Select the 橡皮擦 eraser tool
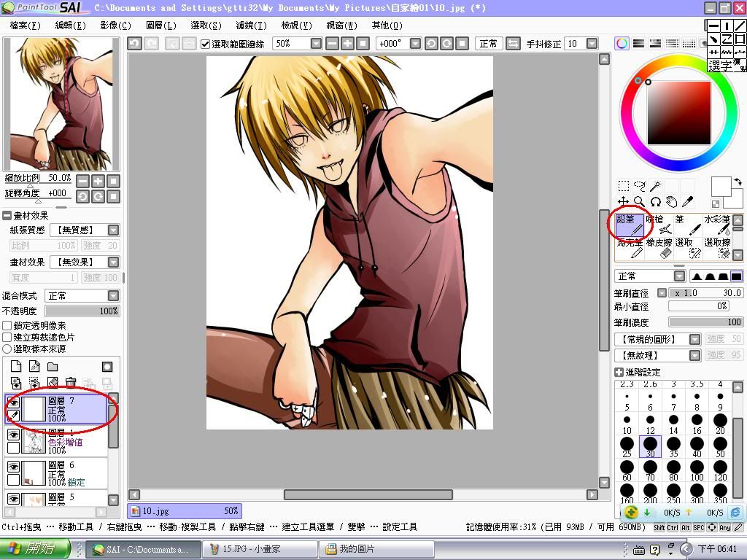This screenshot has width=747, height=560. [659, 248]
